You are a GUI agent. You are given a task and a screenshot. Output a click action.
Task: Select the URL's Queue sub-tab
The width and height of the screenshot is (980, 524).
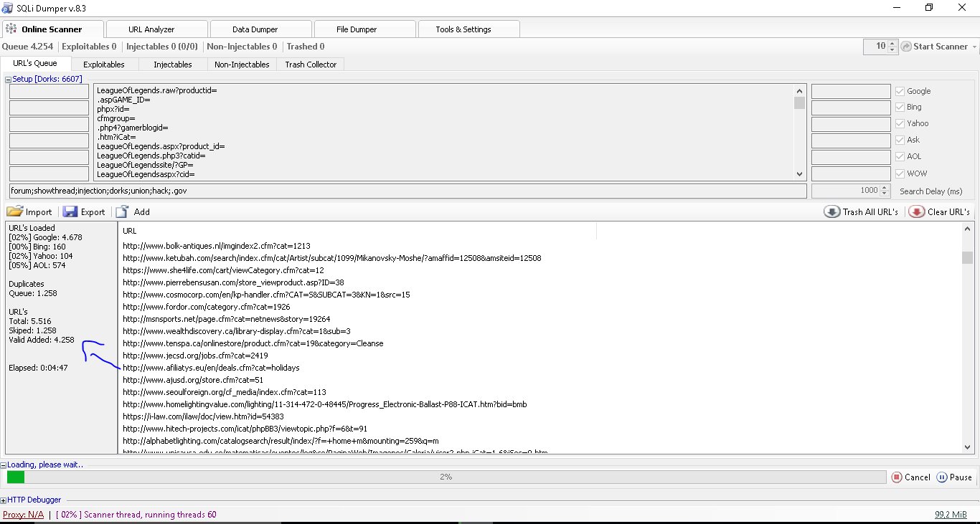(35, 63)
